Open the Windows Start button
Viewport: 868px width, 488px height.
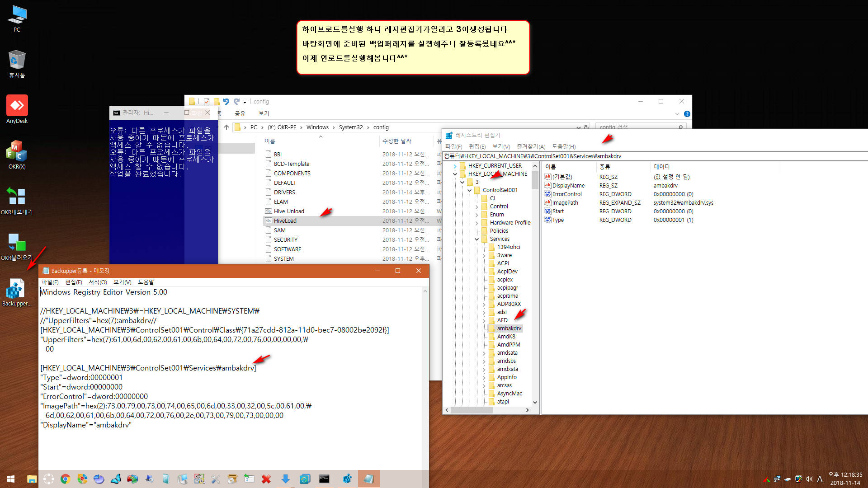[x=11, y=479]
